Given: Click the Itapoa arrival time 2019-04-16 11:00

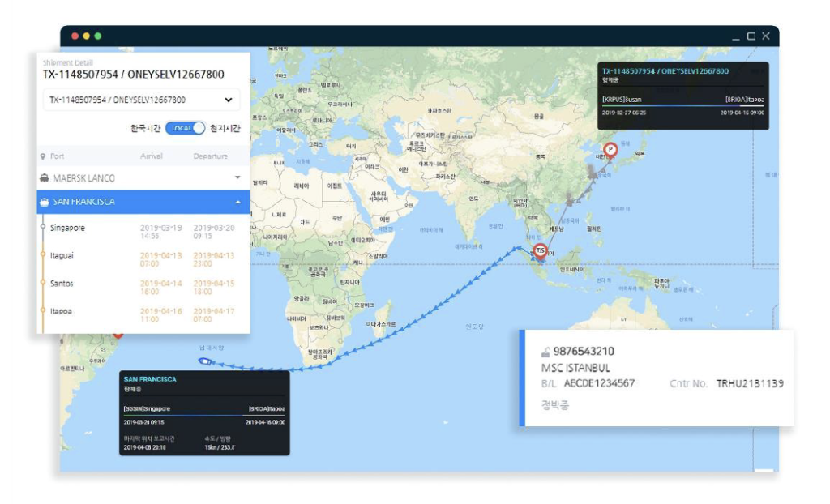Looking at the screenshot, I should (x=161, y=315).
